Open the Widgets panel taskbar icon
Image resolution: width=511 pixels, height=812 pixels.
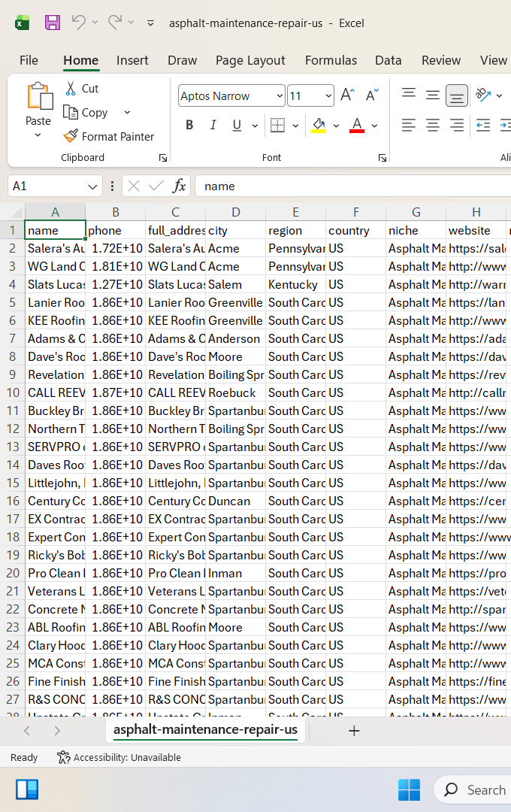[27, 789]
